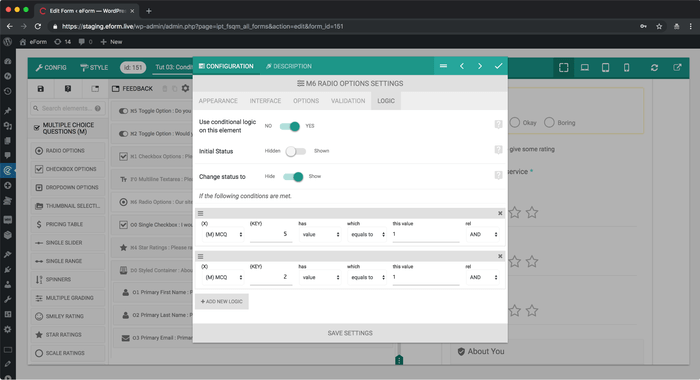This screenshot has height=380, width=700.
Task: Open the CONFIG wrench menu
Action: click(x=51, y=67)
